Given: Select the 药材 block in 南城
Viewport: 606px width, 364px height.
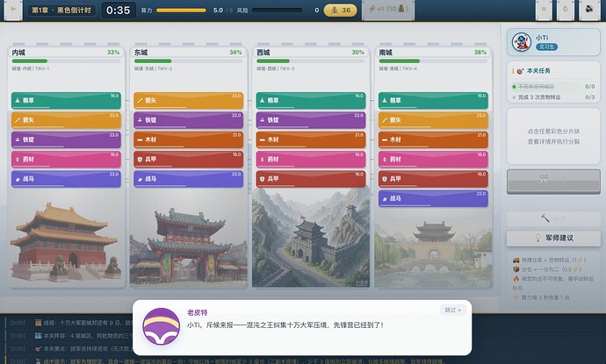Looking at the screenshot, I should click(x=433, y=160).
